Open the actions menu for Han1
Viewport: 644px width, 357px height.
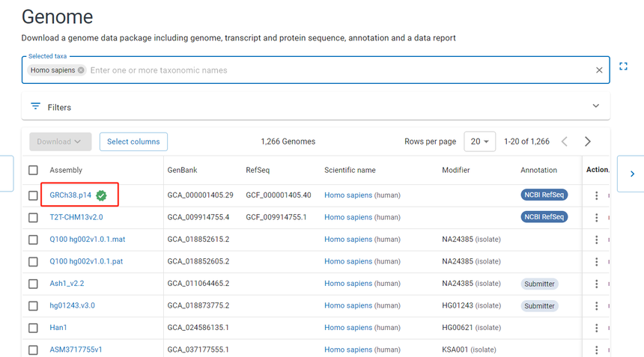pos(596,328)
